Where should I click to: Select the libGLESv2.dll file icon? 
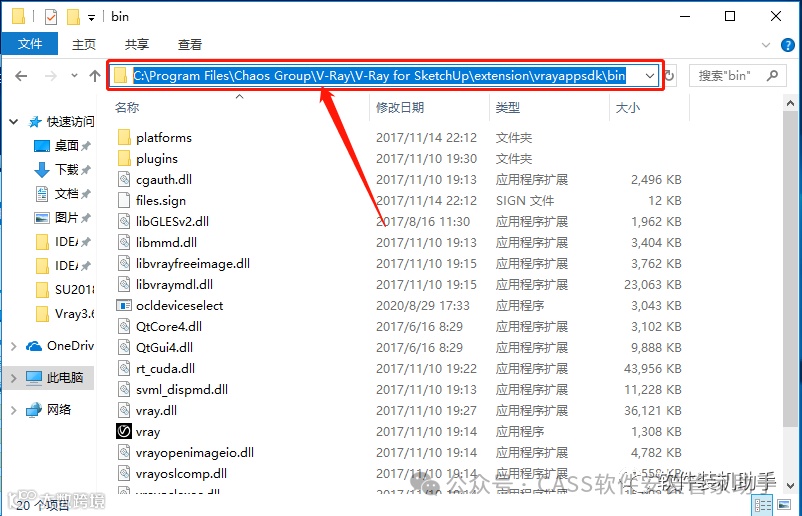[x=124, y=221]
